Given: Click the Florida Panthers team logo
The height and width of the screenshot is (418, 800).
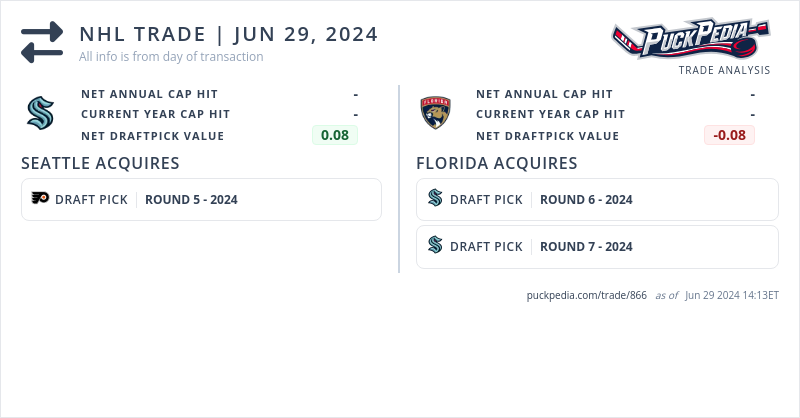Looking at the screenshot, I should (435, 113).
